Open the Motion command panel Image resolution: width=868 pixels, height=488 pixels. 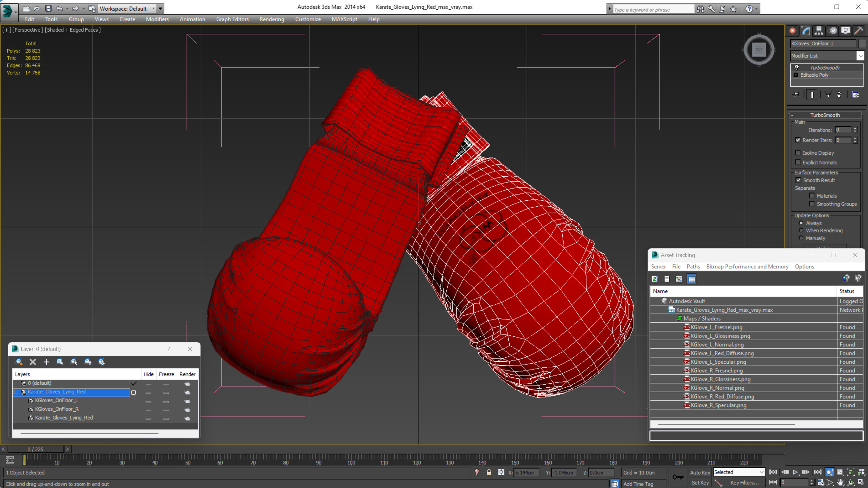(833, 31)
